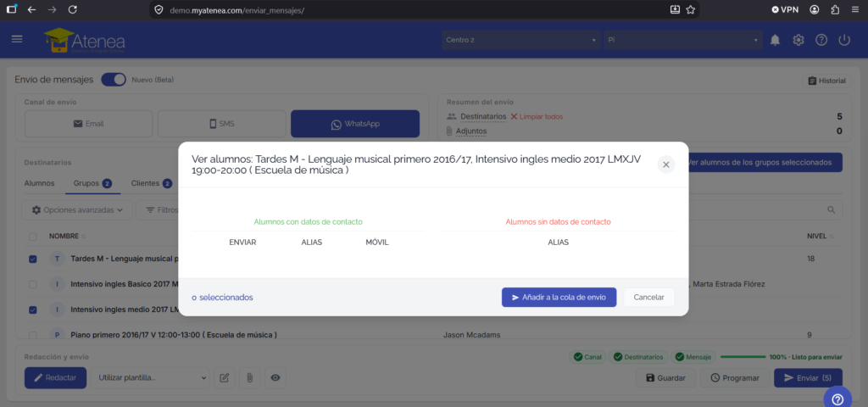Switch to the Clientes tab
Screen dimensions: 868x407
pos(151,183)
